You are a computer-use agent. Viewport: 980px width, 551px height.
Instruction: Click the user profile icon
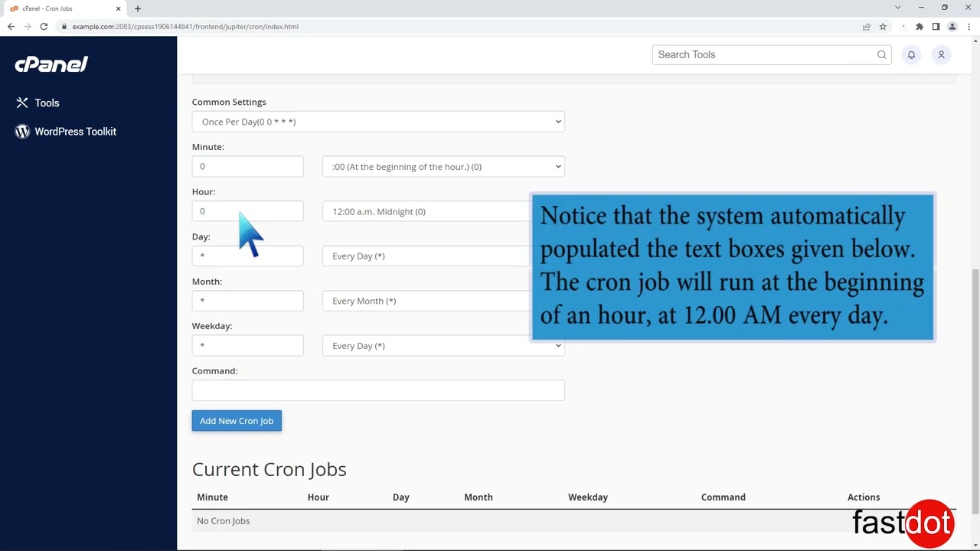pos(941,54)
